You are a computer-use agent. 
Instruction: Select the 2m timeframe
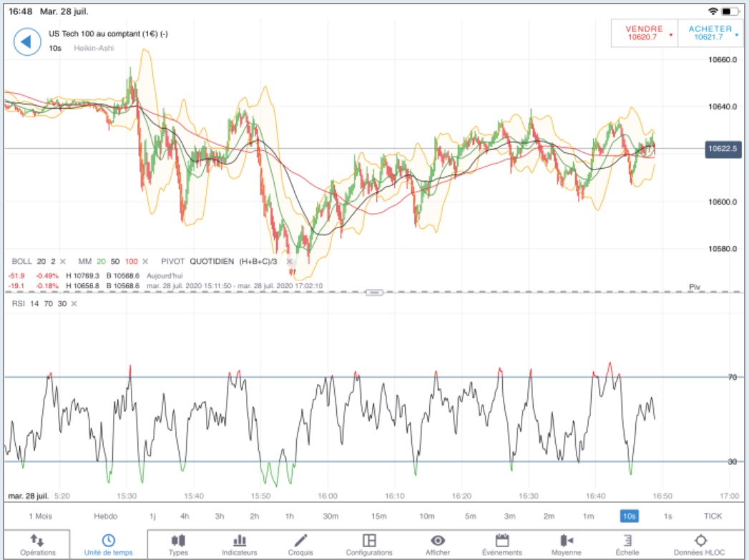[549, 516]
